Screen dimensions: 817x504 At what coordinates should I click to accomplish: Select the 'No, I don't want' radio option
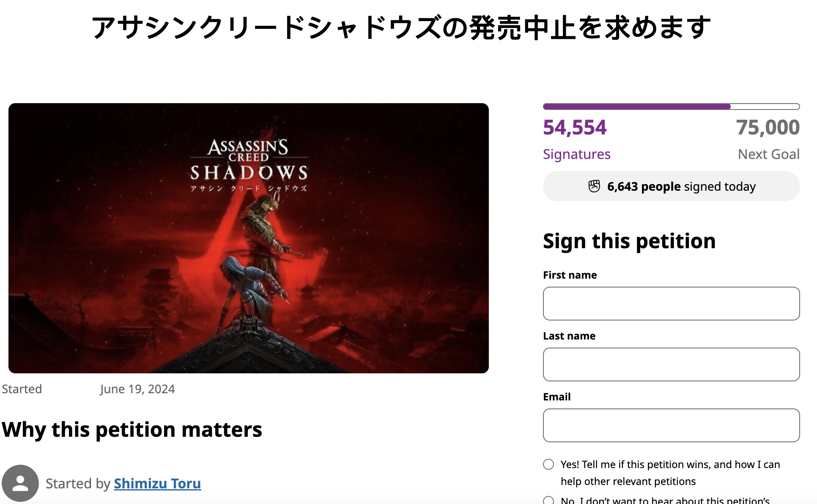pos(548,500)
